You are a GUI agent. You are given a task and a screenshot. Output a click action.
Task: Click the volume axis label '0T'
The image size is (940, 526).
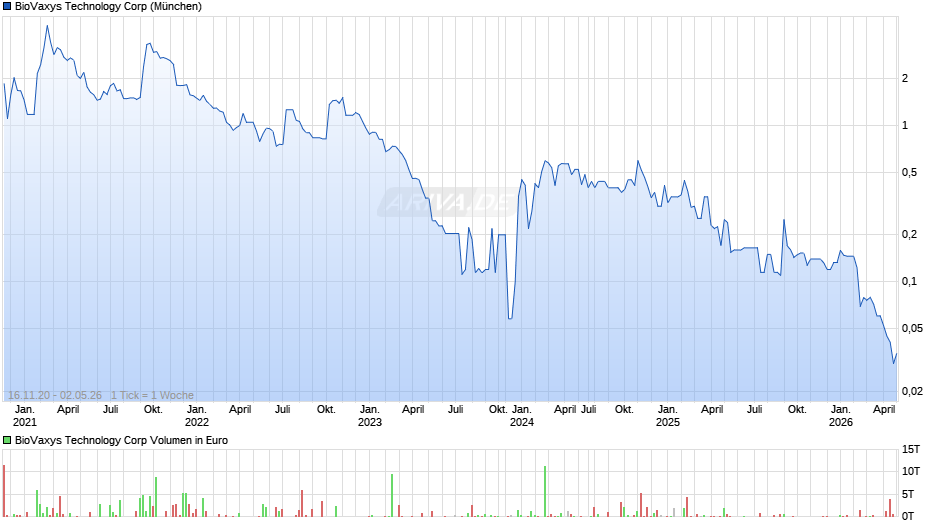(908, 516)
